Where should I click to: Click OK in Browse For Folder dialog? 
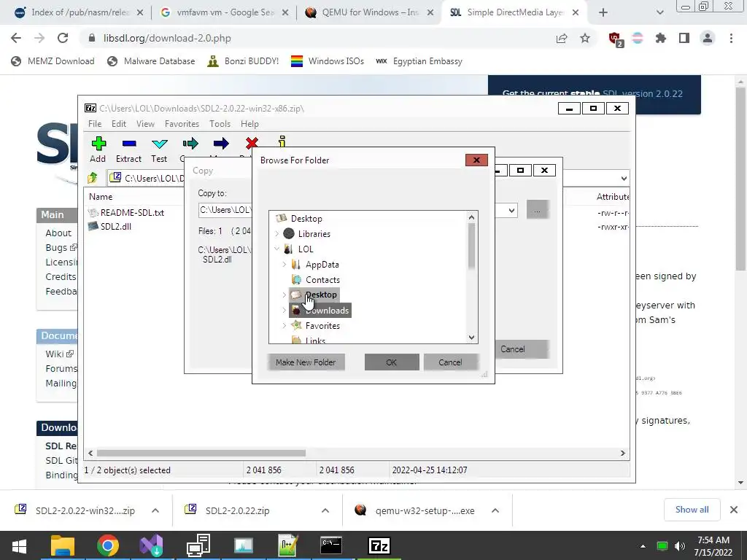392,362
